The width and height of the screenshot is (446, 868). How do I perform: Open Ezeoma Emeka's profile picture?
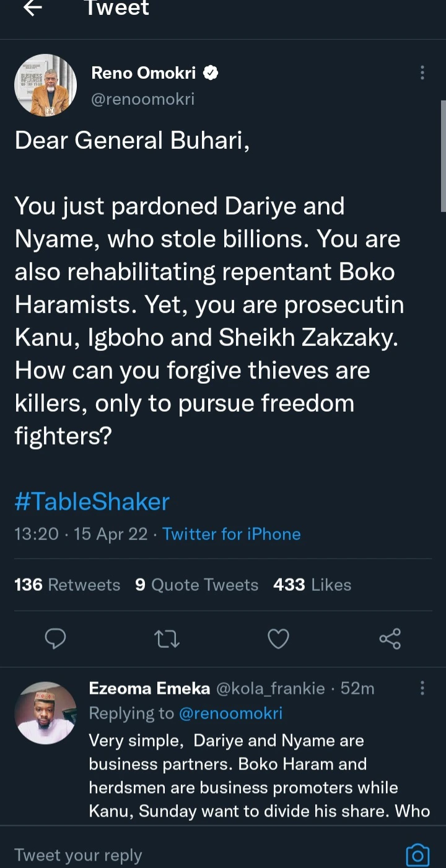(45, 713)
